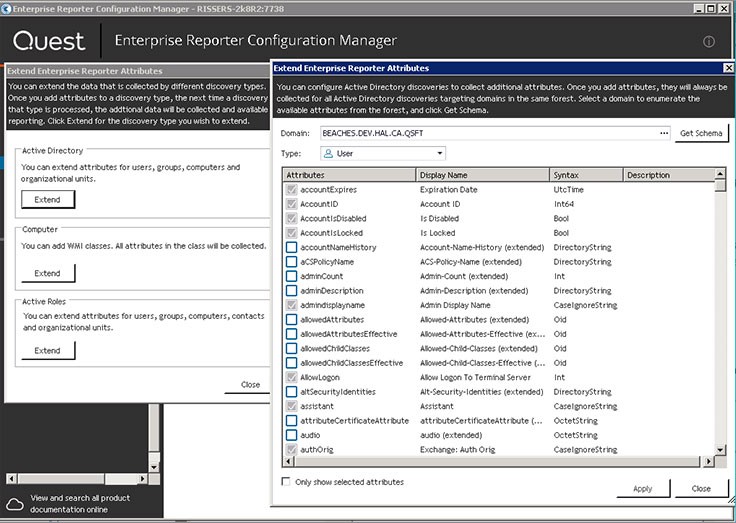Select the authOrig attribute row text
Viewport: 736px width, 523px height.
[317, 450]
